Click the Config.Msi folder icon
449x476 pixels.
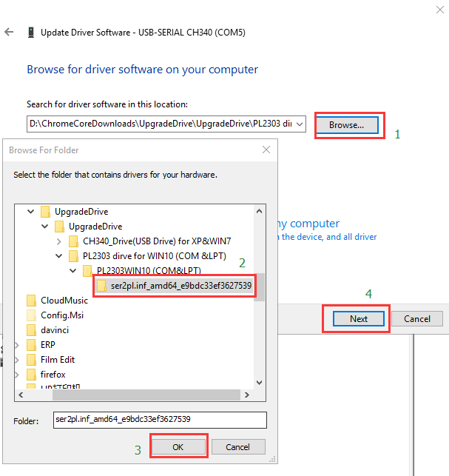click(31, 315)
